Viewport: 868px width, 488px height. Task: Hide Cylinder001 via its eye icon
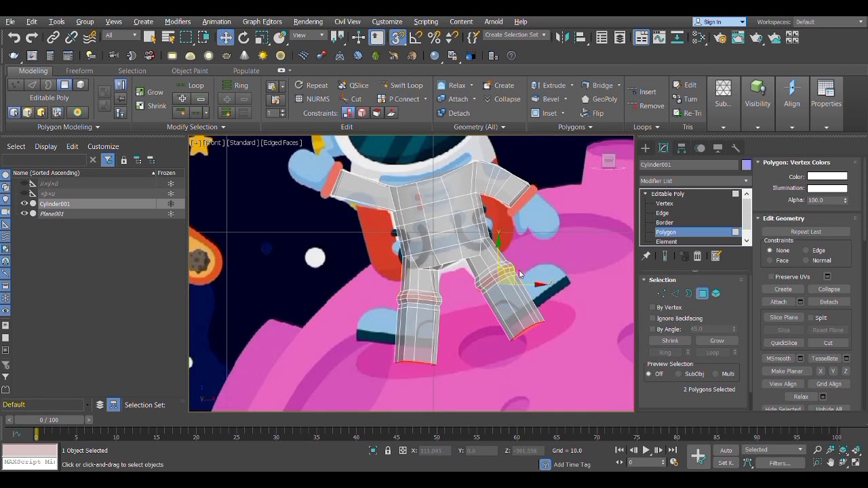(24, 203)
